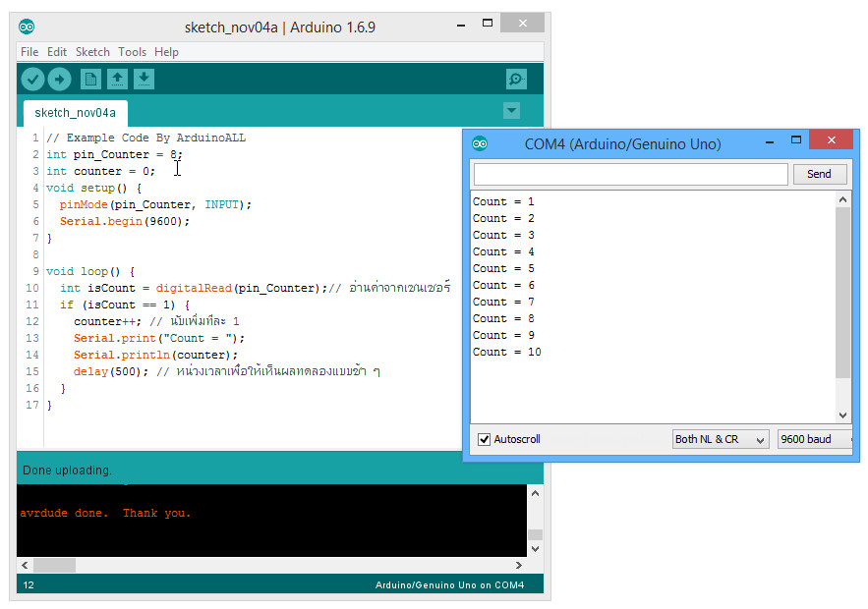Click the Upload arrow button
The height and width of the screenshot is (609, 868).
click(x=59, y=80)
